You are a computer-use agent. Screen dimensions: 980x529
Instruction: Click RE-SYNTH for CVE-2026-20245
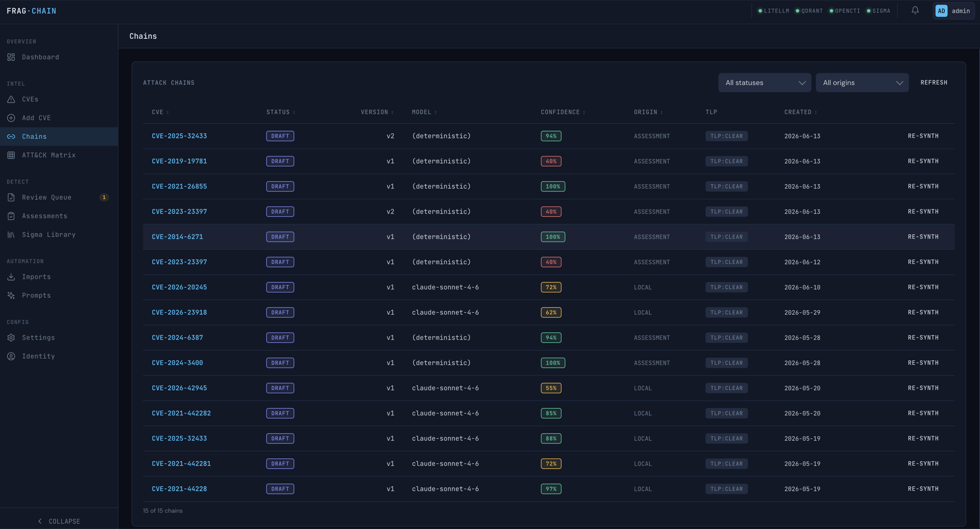(x=923, y=287)
